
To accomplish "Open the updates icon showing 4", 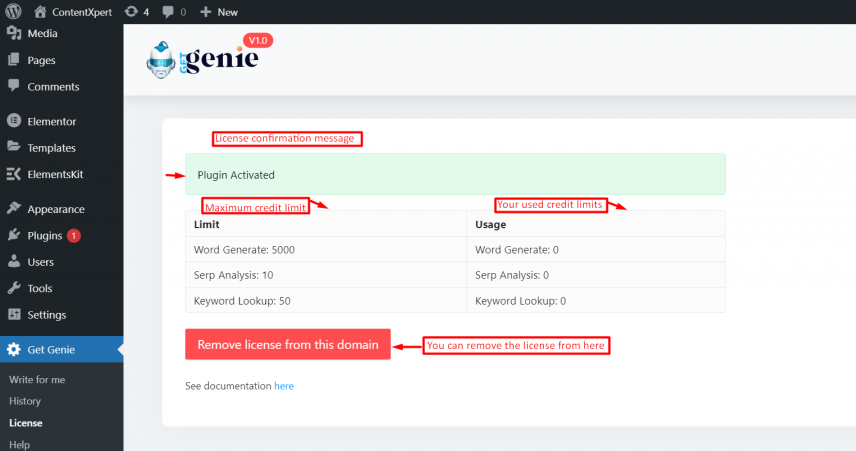I will coord(131,11).
